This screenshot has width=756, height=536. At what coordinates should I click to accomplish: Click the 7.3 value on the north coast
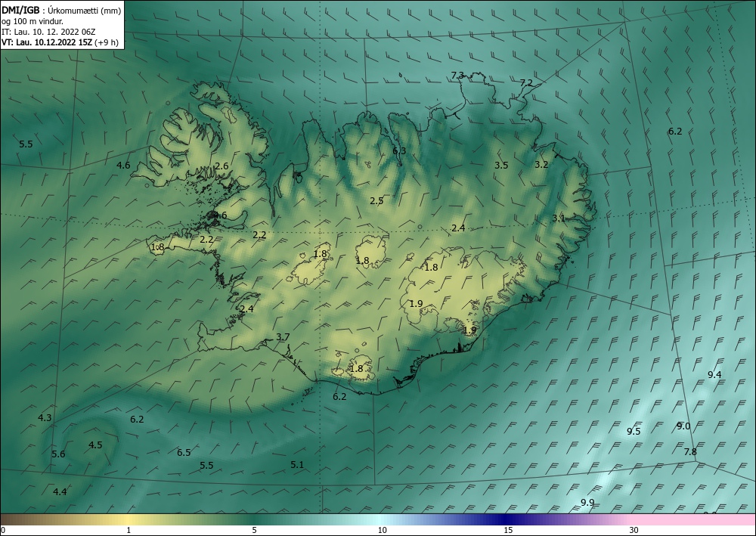pyautogui.click(x=457, y=75)
